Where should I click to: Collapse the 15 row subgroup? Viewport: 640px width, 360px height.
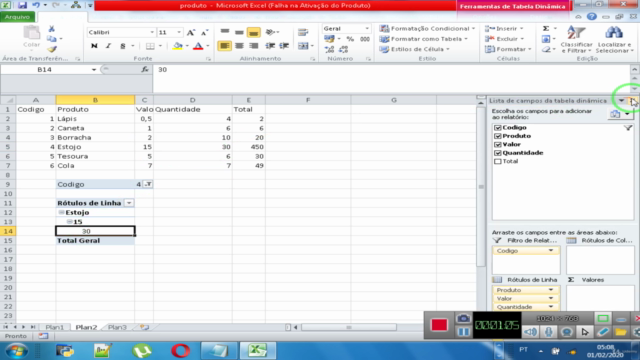69,222
